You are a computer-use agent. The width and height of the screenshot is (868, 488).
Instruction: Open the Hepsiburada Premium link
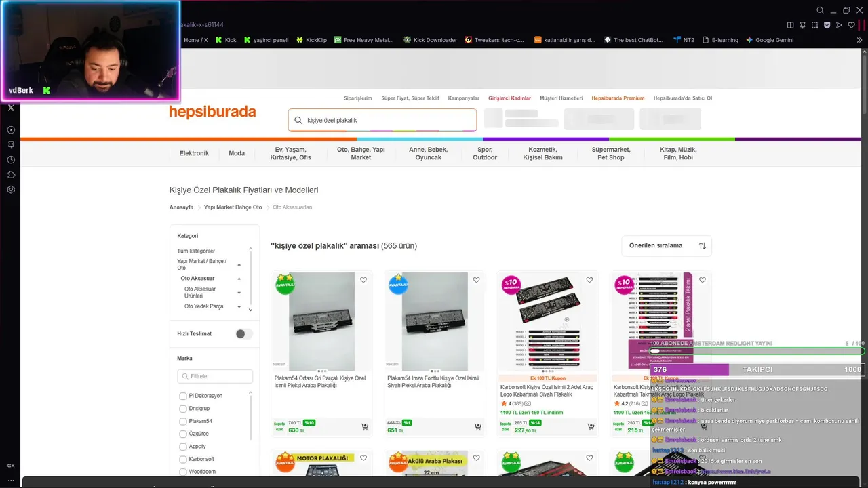[618, 98]
